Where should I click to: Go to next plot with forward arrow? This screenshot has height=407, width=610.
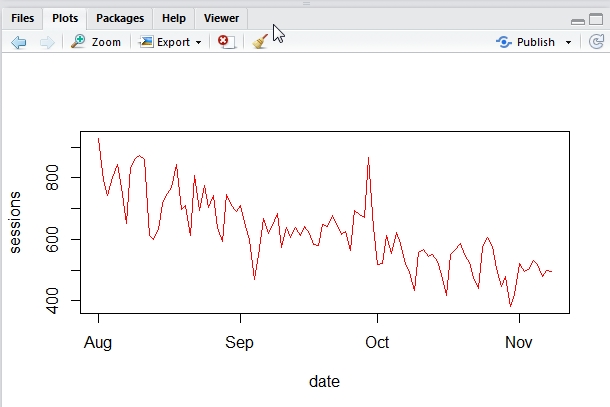point(47,42)
